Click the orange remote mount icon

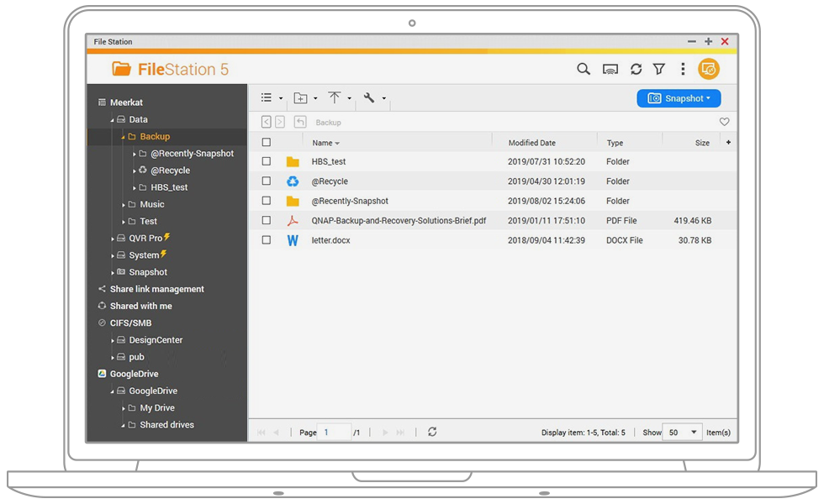coord(709,70)
